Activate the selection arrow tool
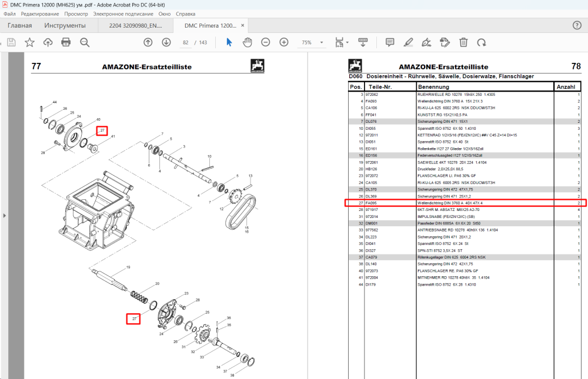 229,42
